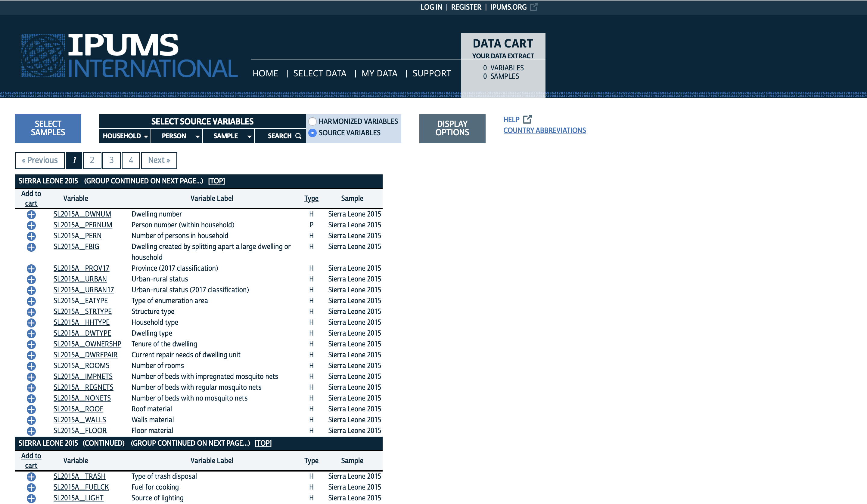Open COUNTRY ABBREVIATIONS link

pyautogui.click(x=544, y=130)
